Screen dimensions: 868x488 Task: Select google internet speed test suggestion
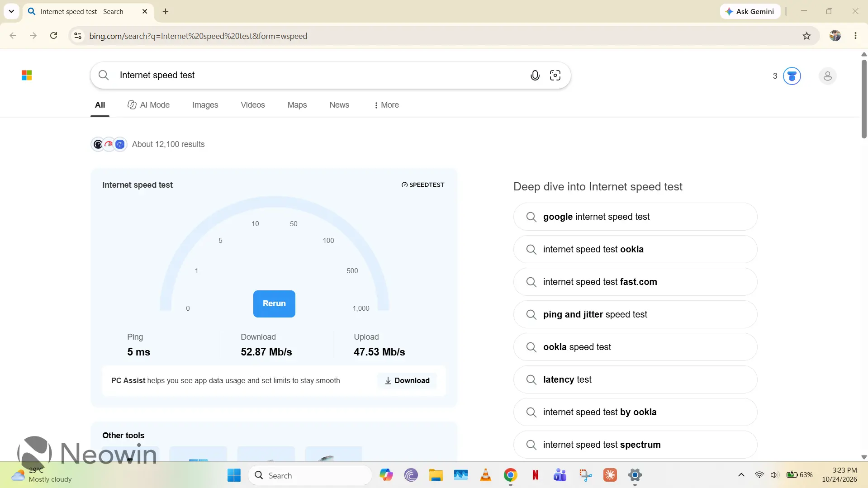click(635, 217)
